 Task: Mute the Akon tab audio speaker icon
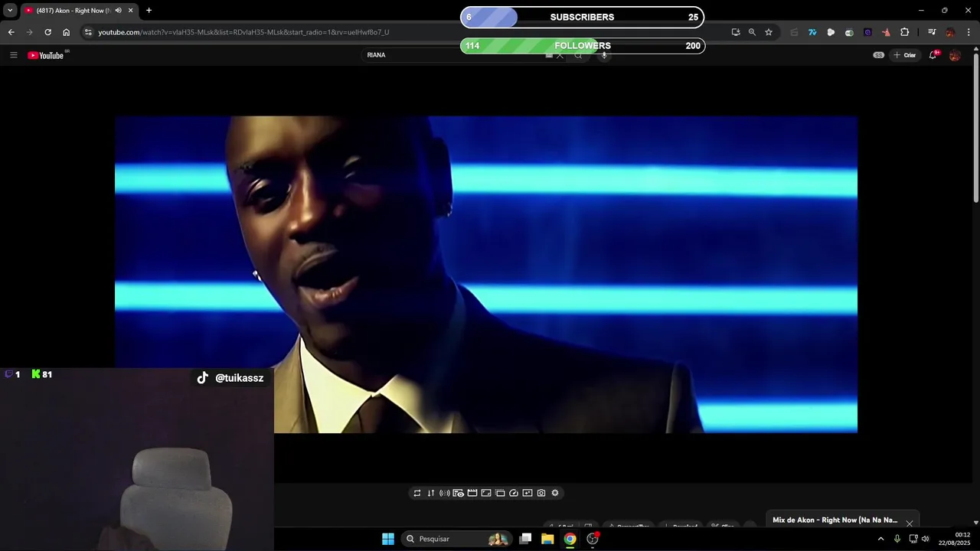[x=118, y=11]
